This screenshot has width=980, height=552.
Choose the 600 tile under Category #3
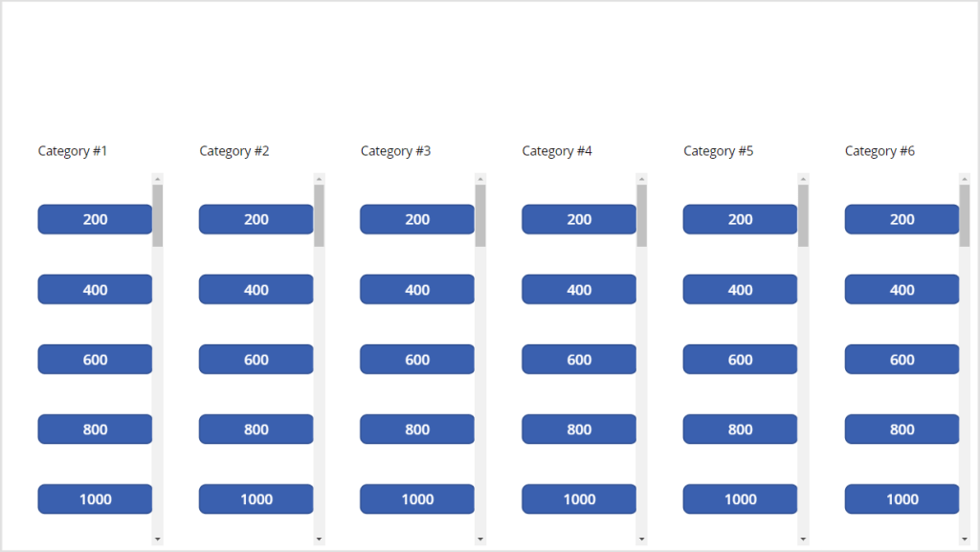[x=417, y=360]
